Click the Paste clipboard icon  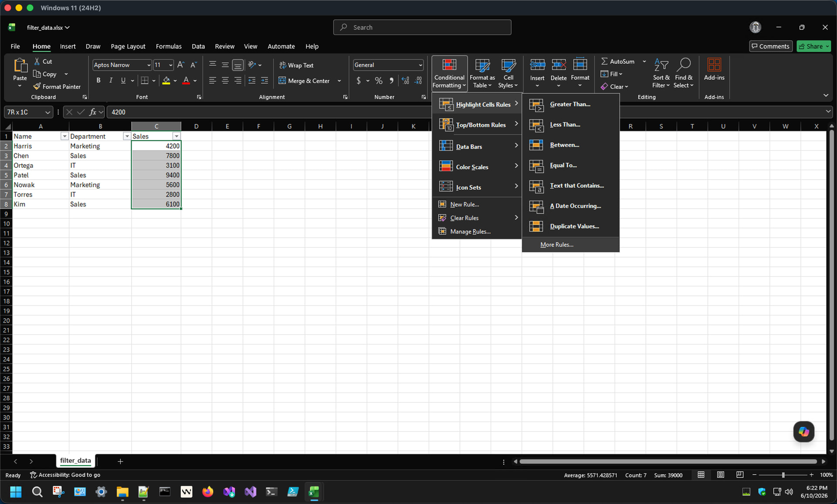[20, 65]
